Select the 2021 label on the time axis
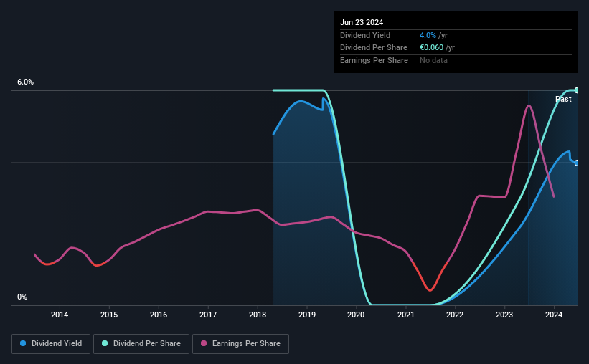The width and height of the screenshot is (589, 364). pos(405,315)
